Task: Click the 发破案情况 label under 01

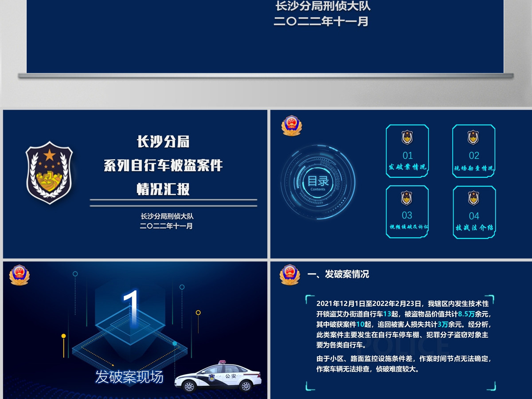Action: [x=407, y=167]
